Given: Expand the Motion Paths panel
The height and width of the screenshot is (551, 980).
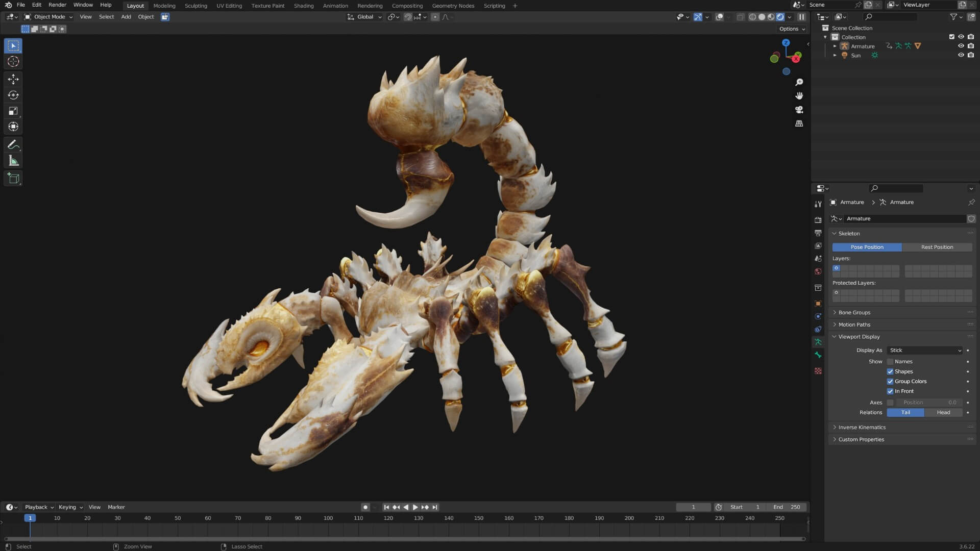Looking at the screenshot, I should pyautogui.click(x=854, y=325).
